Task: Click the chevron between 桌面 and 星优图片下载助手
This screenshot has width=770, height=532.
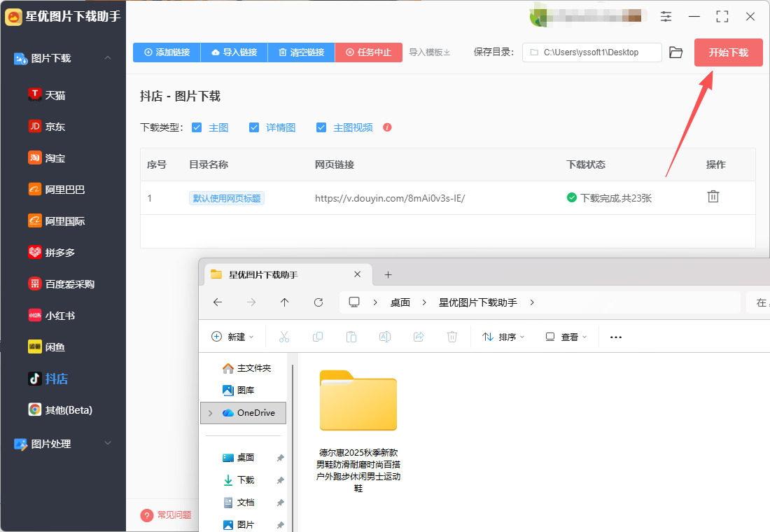Action: (424, 302)
